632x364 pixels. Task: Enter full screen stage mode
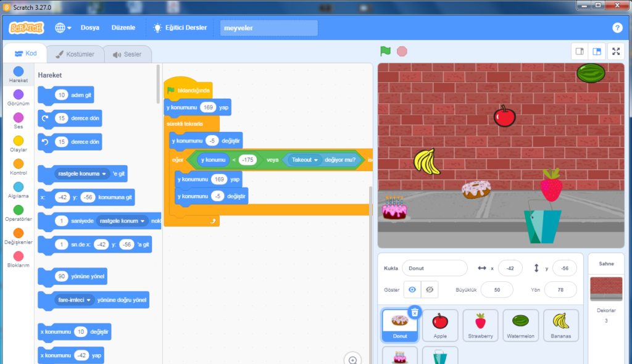(616, 52)
